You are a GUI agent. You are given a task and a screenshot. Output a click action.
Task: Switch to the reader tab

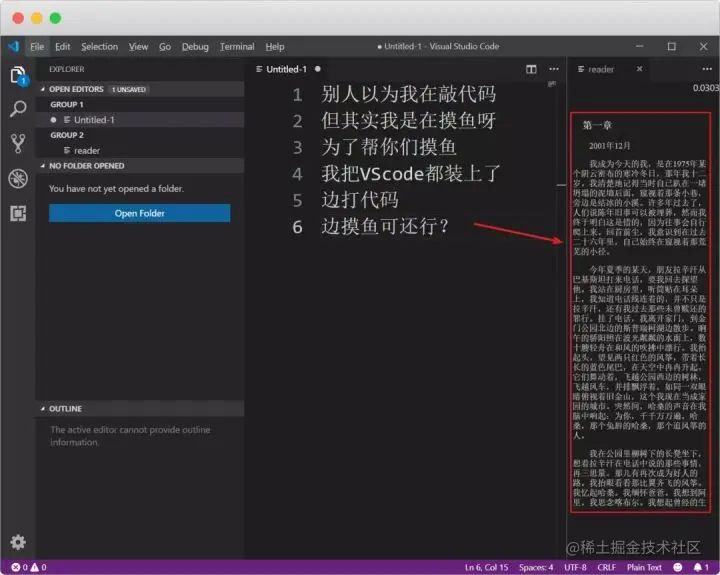[x=608, y=69]
